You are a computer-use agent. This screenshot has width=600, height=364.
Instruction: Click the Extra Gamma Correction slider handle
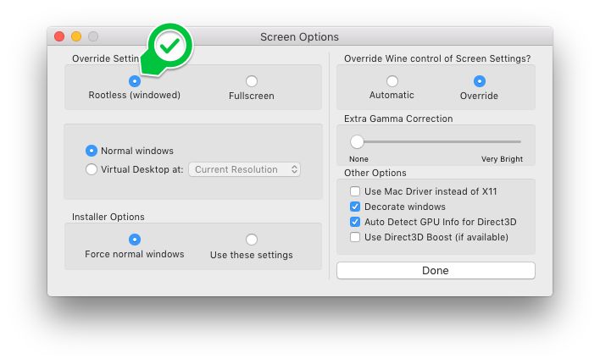point(358,141)
